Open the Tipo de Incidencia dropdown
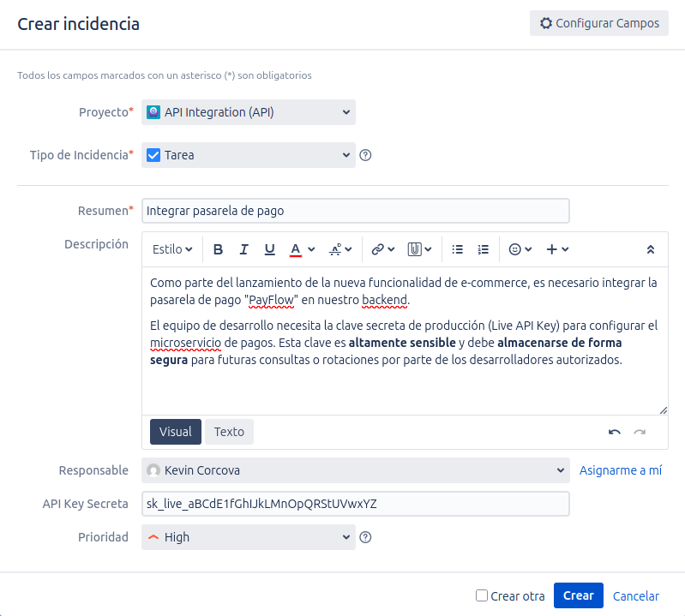The height and width of the screenshot is (616, 685). pos(248,155)
